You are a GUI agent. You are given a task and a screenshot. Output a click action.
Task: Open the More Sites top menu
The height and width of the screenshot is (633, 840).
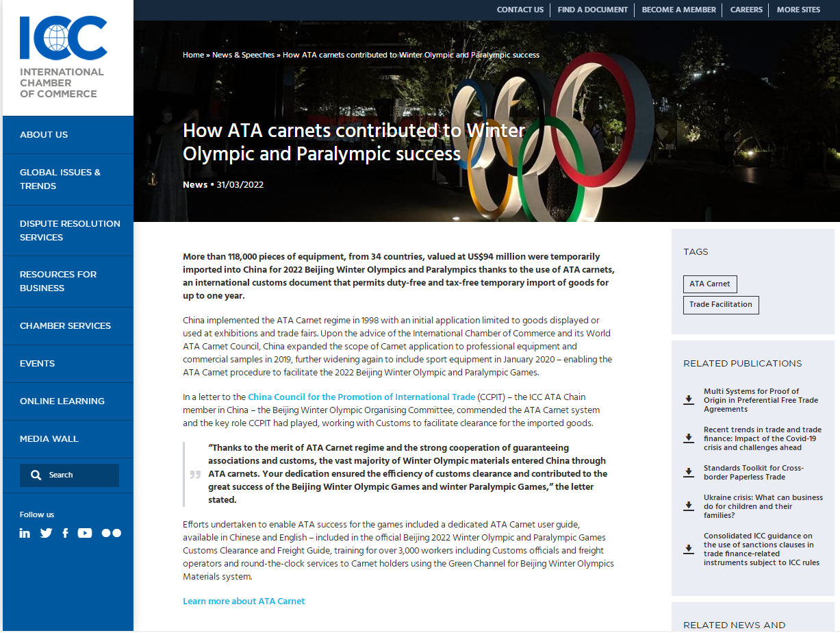798,10
